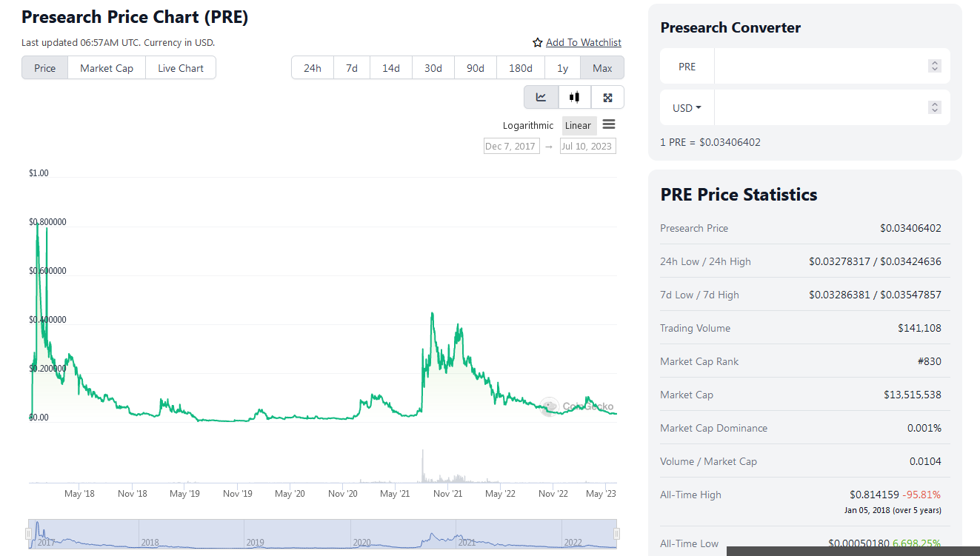Click the PRE converter input field
This screenshot has height=556, width=980.
[x=820, y=67]
